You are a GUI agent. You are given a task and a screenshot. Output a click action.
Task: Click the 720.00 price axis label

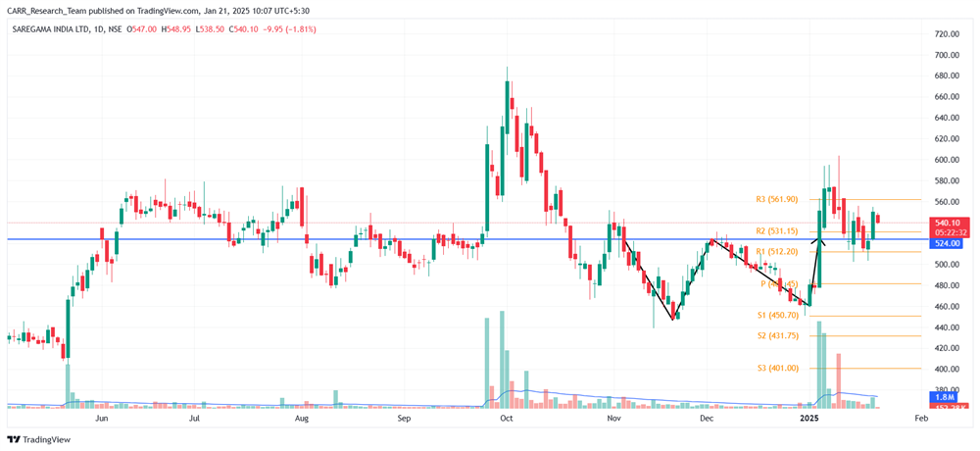coord(948,33)
